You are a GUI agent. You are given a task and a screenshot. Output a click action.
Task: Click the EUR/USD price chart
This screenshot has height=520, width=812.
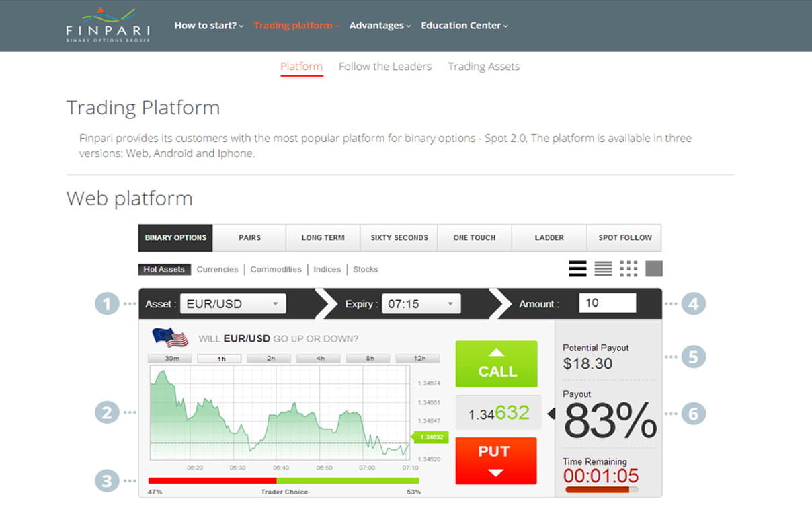point(280,413)
